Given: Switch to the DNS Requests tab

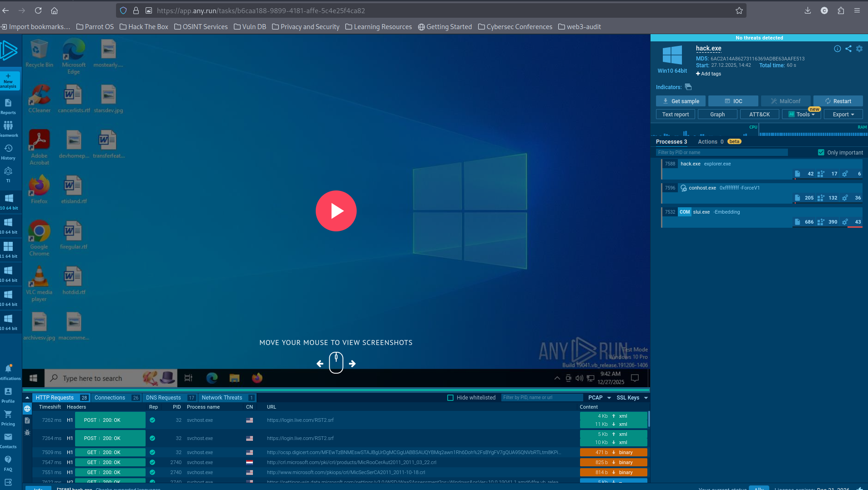Looking at the screenshot, I should pos(164,398).
